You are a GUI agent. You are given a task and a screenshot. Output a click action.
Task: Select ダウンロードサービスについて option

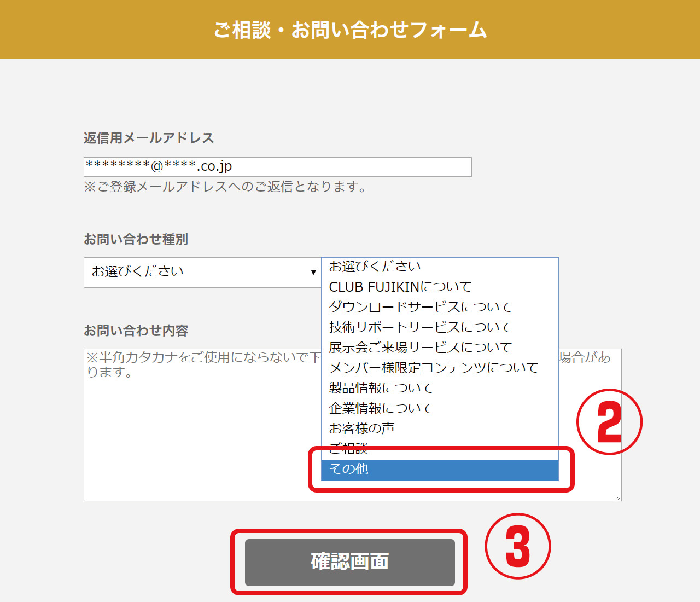pos(420,307)
